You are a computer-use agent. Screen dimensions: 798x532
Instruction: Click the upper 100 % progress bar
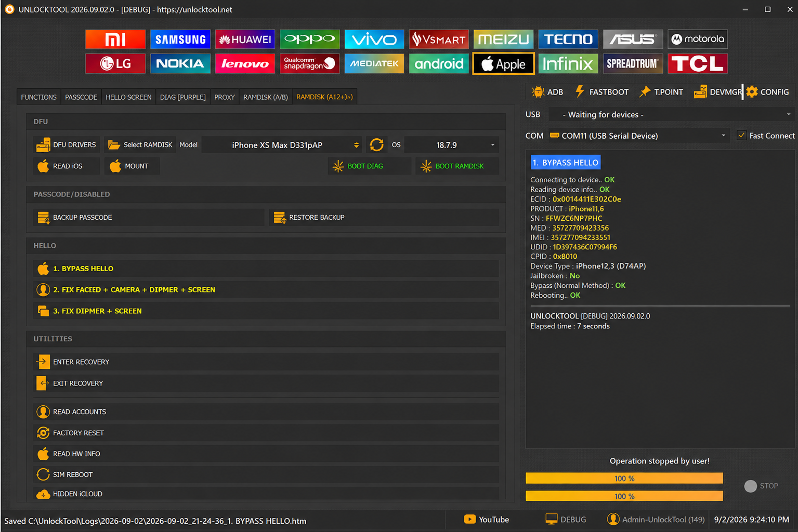pyautogui.click(x=624, y=478)
